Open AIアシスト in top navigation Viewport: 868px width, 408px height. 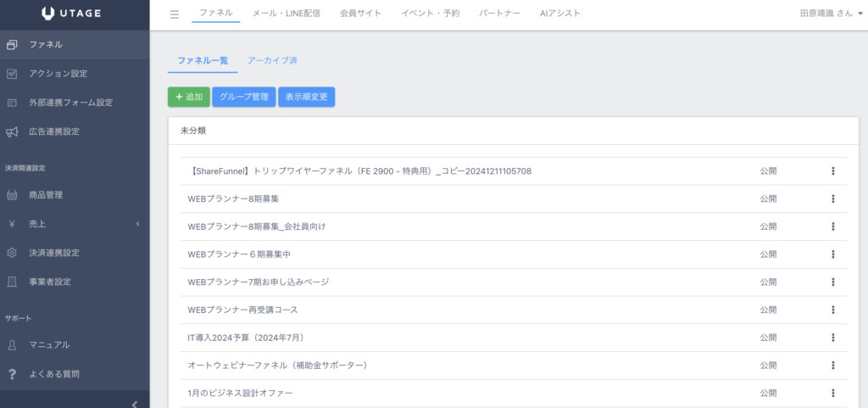click(560, 14)
